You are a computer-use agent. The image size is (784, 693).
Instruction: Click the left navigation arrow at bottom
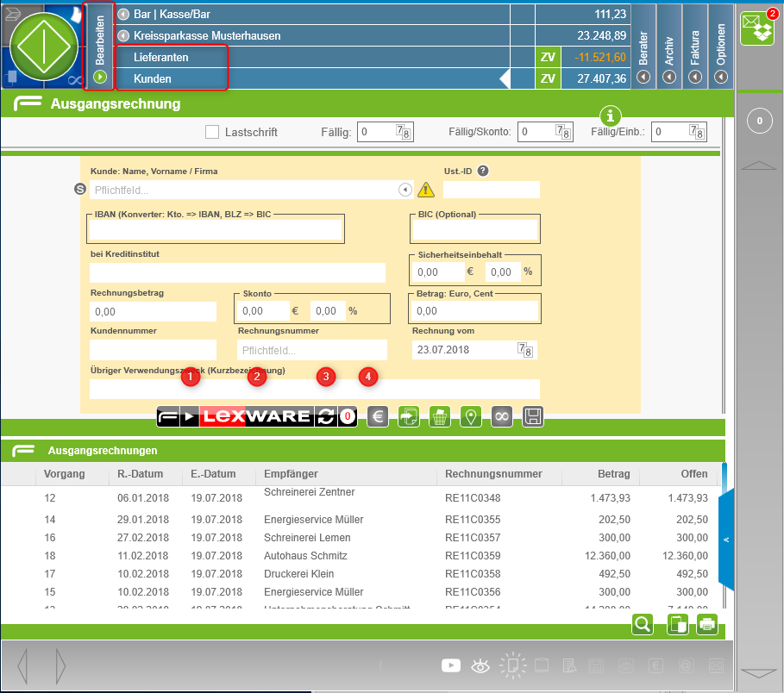22,665
